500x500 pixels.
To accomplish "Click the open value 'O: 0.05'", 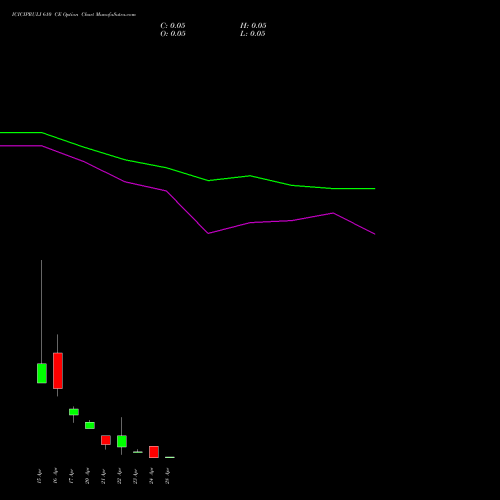I will tap(173, 34).
